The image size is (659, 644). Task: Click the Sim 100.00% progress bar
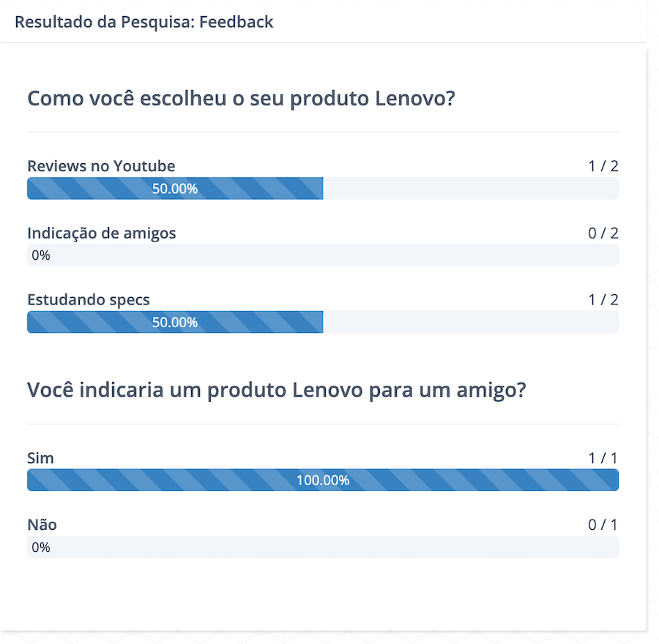point(323,480)
